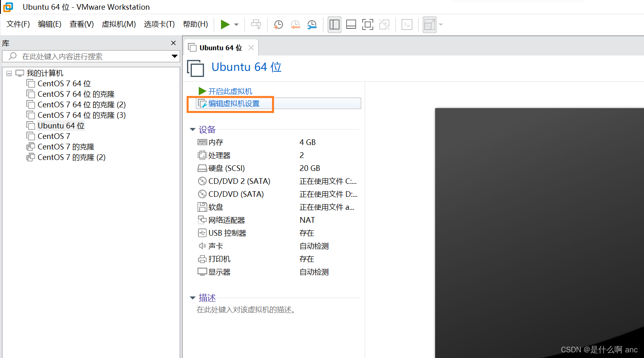Viewport: 644px width, 358px height.
Task: Select CentOS 7 64 位 的克隆 (3)
Action: click(x=81, y=115)
